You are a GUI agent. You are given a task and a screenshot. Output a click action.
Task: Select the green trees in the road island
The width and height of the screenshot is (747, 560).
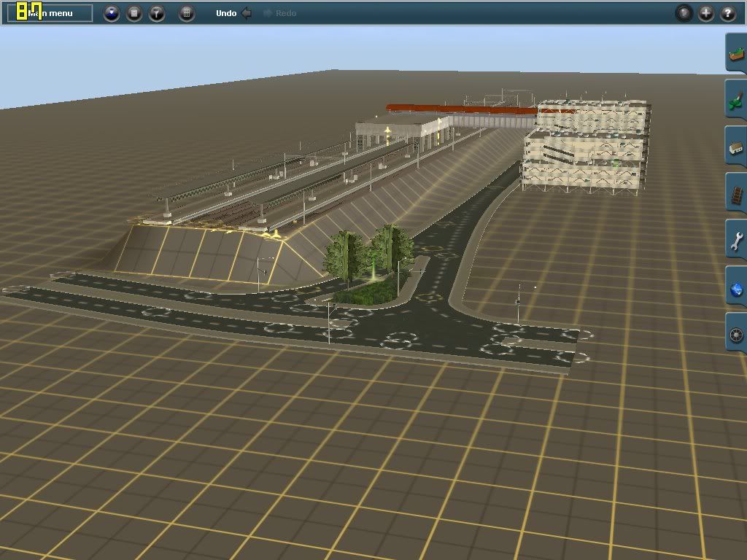pos(368,256)
